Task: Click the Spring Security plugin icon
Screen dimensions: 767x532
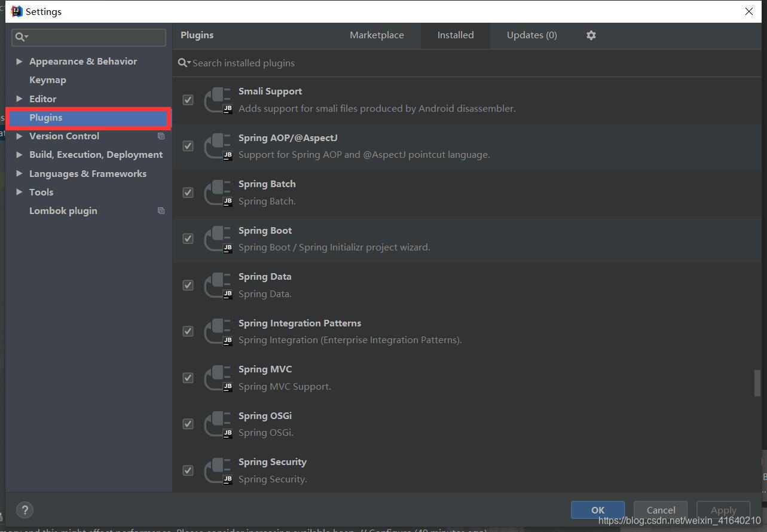Action: tap(218, 470)
